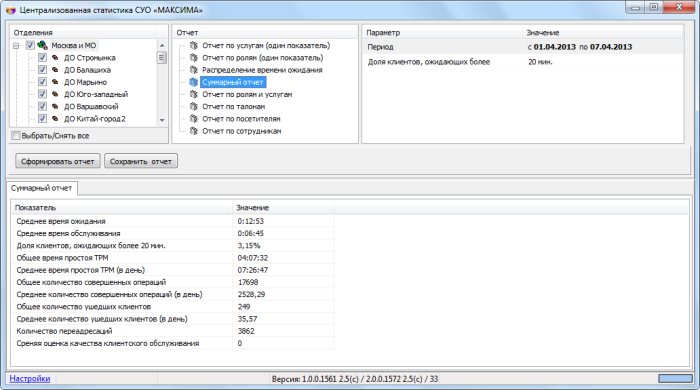Click the ДО Балашиха branch icon
Image resolution: width=700 pixels, height=390 pixels.
[55, 70]
